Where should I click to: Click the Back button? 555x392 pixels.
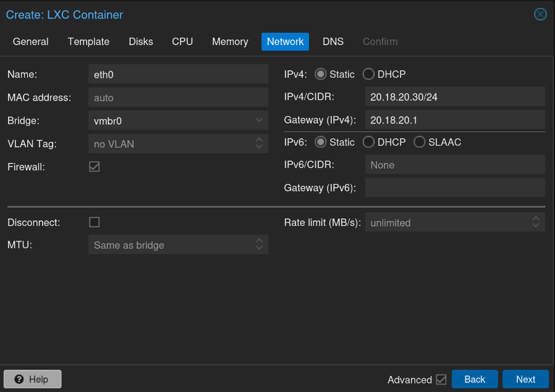(475, 379)
